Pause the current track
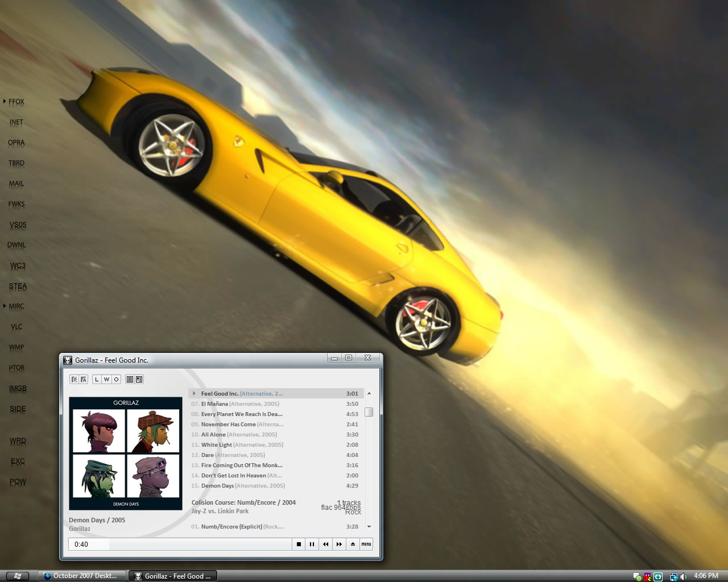The image size is (728, 582). click(312, 544)
